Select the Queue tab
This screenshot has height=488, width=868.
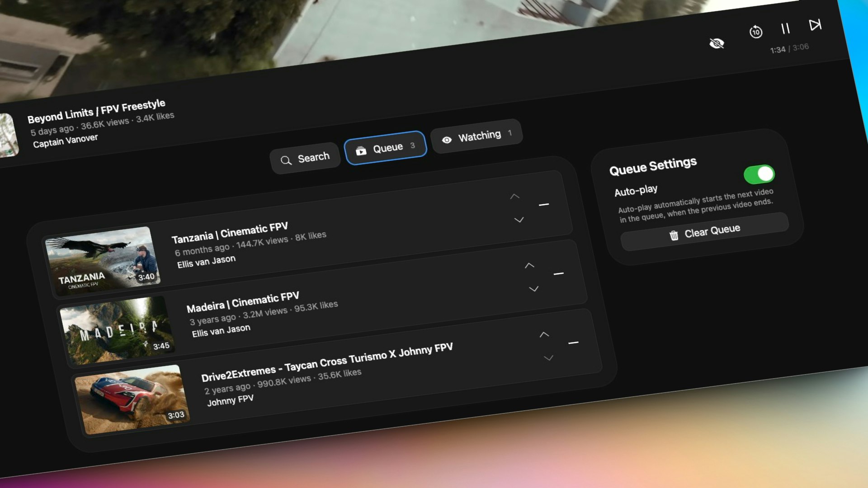coord(386,148)
